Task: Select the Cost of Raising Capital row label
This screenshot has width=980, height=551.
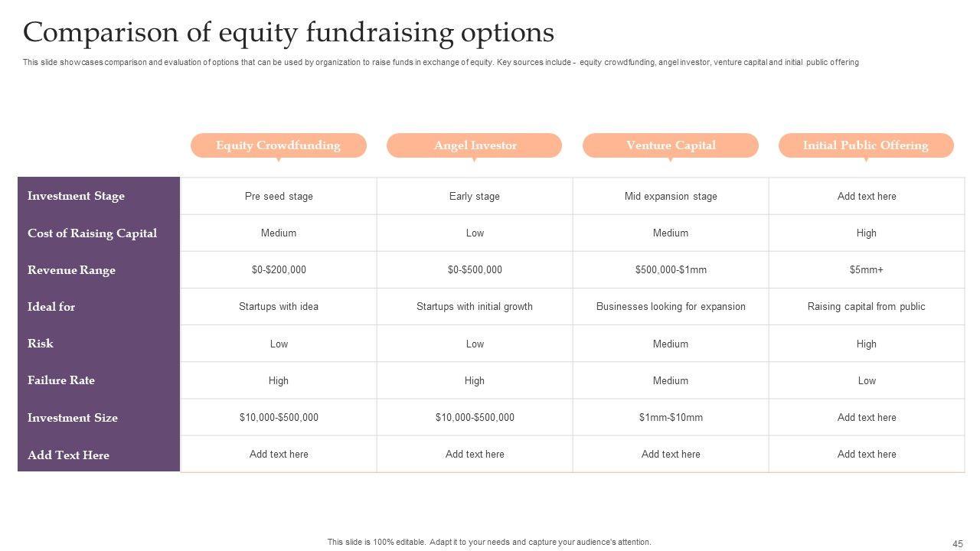Action: (x=92, y=233)
